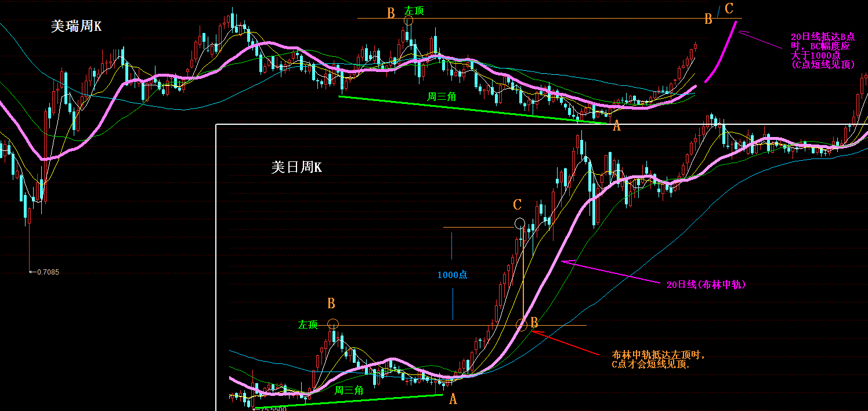Select the magenta "20日线(布林中轨)" label
Image resolution: width=868 pixels, height=411 pixels.
tap(706, 284)
